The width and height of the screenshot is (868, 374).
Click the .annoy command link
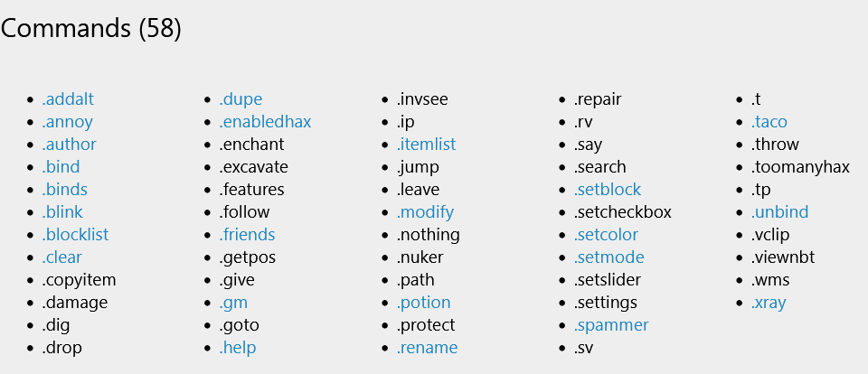click(x=67, y=122)
